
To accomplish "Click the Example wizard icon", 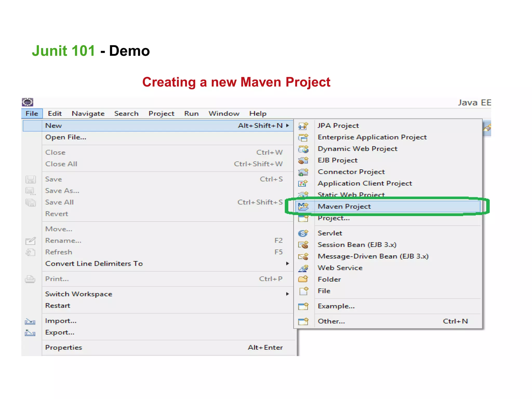I will coord(303,306).
